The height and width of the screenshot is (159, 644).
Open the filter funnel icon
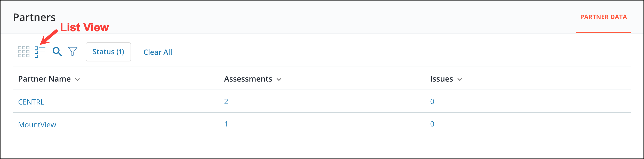point(73,51)
